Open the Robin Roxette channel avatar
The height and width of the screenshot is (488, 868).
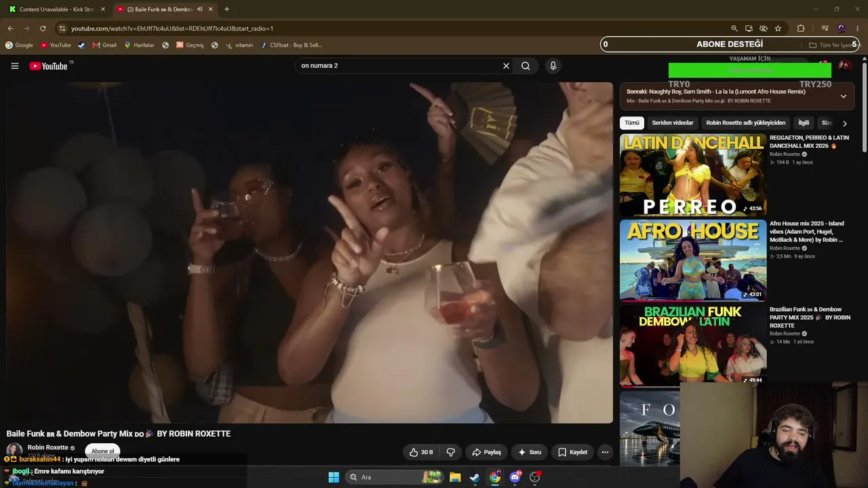pyautogui.click(x=14, y=451)
